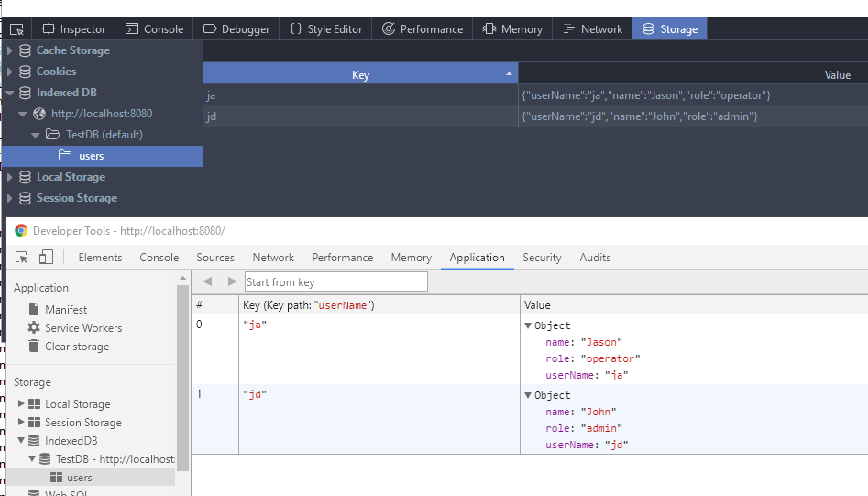Sort by the Key column header
The height and width of the screenshot is (496, 868).
[360, 75]
